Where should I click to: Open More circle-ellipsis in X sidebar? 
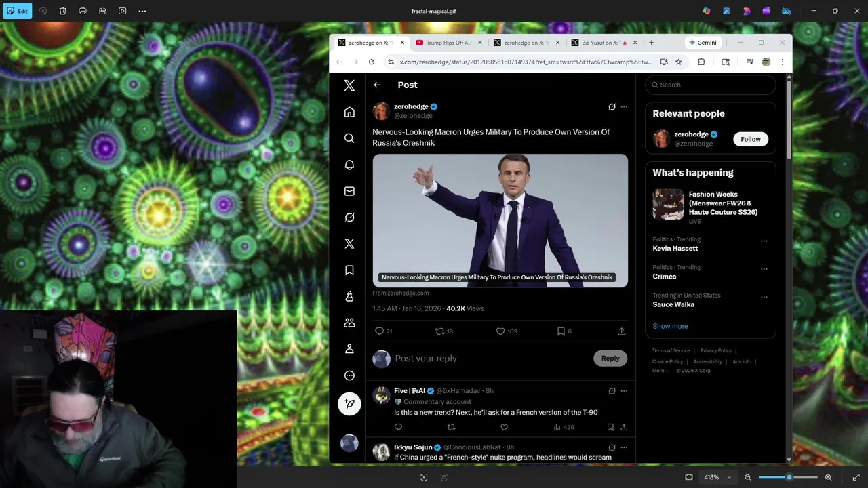click(349, 375)
